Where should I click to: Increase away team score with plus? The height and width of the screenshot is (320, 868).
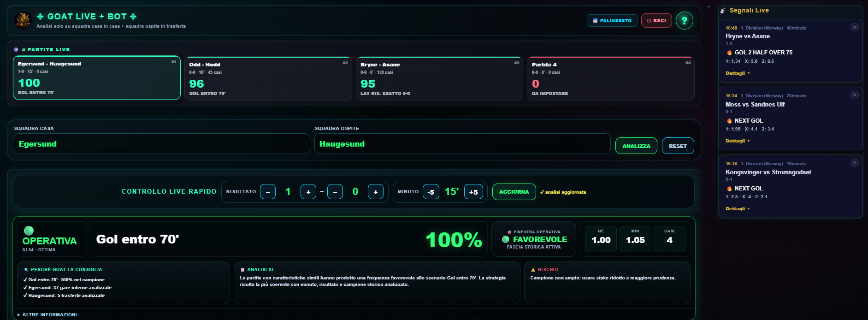click(x=376, y=192)
